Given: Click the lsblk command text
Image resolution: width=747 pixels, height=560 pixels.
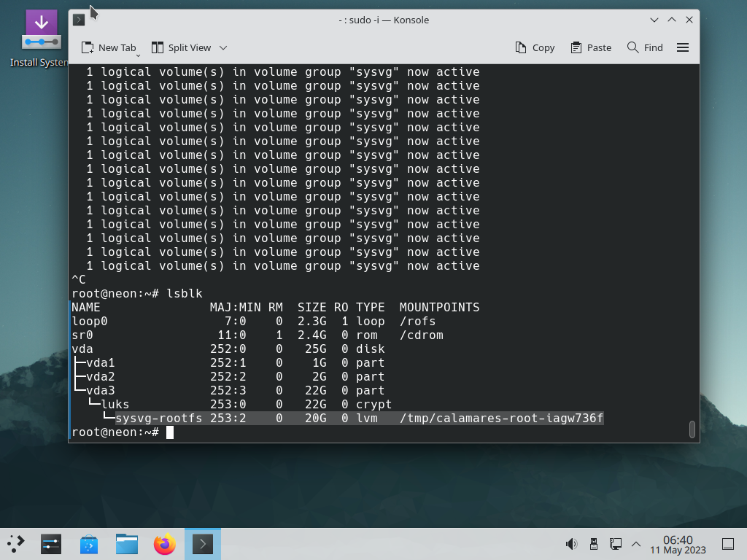Looking at the screenshot, I should point(185,294).
